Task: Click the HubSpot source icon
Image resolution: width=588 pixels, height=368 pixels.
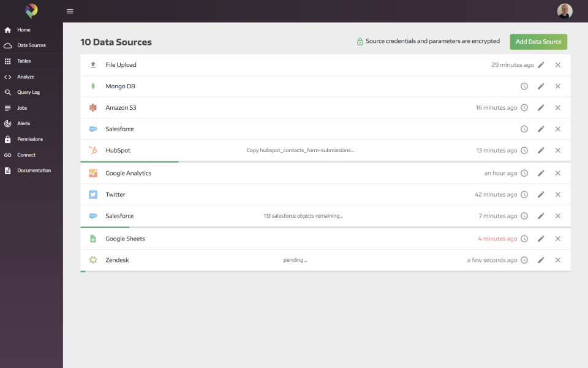Action: click(93, 150)
